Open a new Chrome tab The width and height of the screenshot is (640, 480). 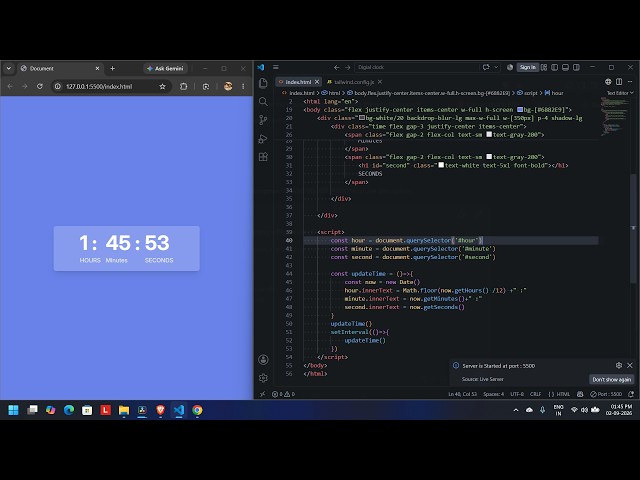pyautogui.click(x=113, y=69)
